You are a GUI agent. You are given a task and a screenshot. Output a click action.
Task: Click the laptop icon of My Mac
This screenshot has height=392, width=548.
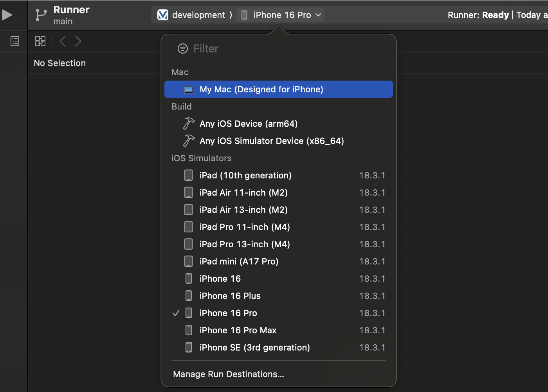189,90
